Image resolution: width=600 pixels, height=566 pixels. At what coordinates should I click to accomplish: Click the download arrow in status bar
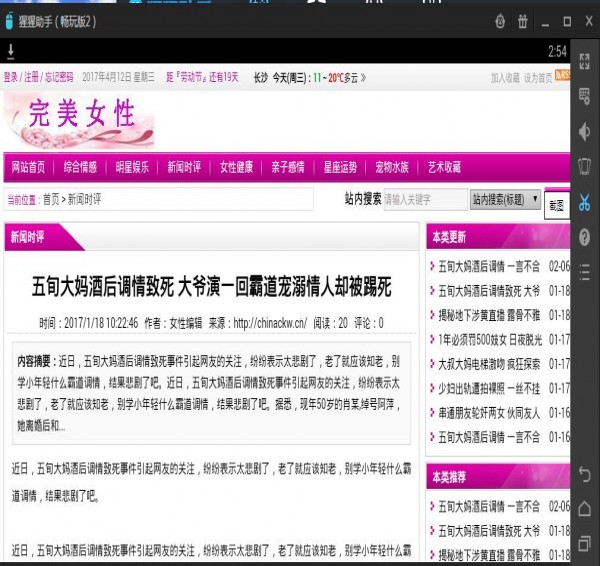(11, 51)
